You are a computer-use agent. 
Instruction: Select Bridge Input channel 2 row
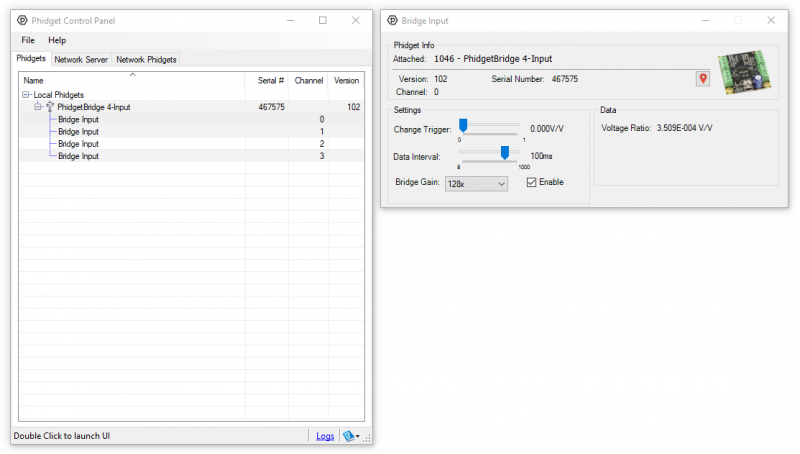(191, 144)
